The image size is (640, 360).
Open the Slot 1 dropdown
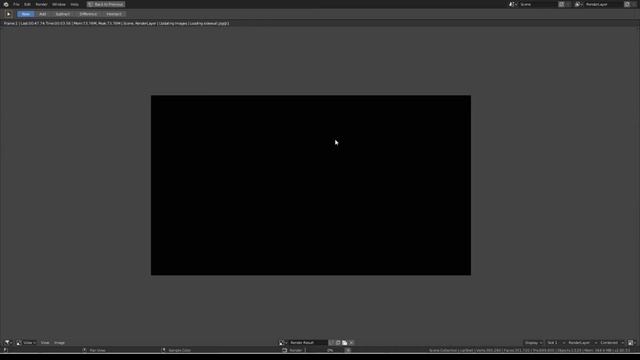(x=555, y=343)
